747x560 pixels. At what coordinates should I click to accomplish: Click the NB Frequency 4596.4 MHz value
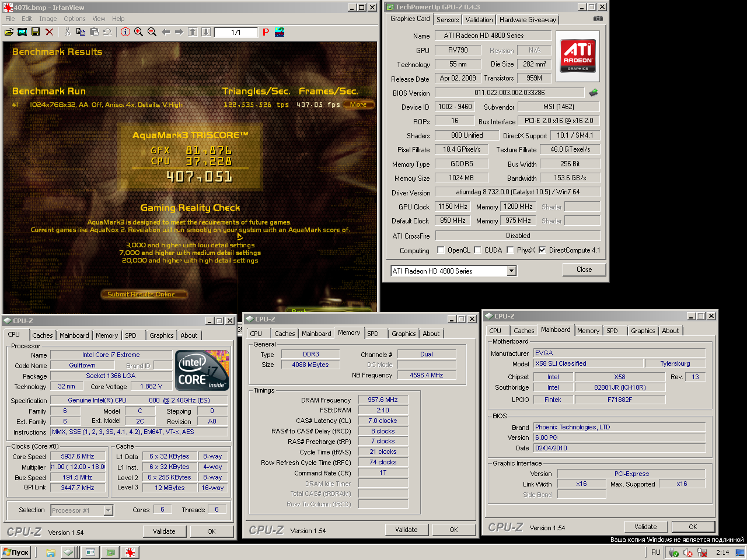pos(427,375)
